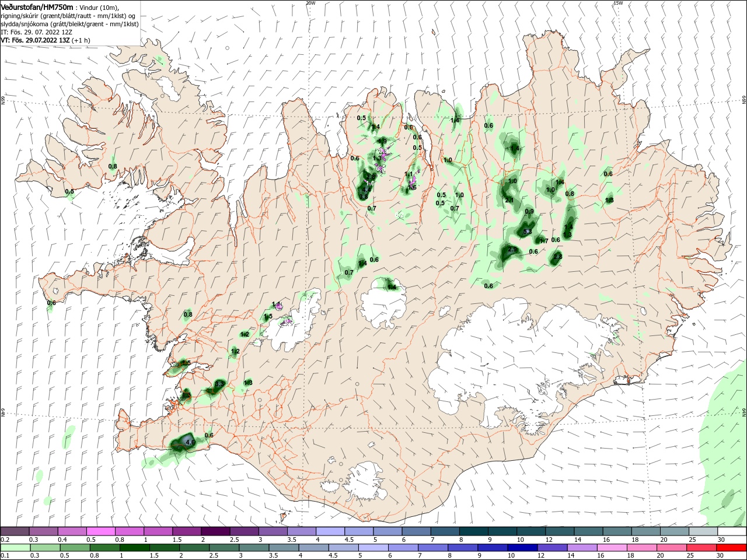Pick the lilac 14 swatch in the lower legend row
This screenshot has width=747, height=560.
pos(581,548)
